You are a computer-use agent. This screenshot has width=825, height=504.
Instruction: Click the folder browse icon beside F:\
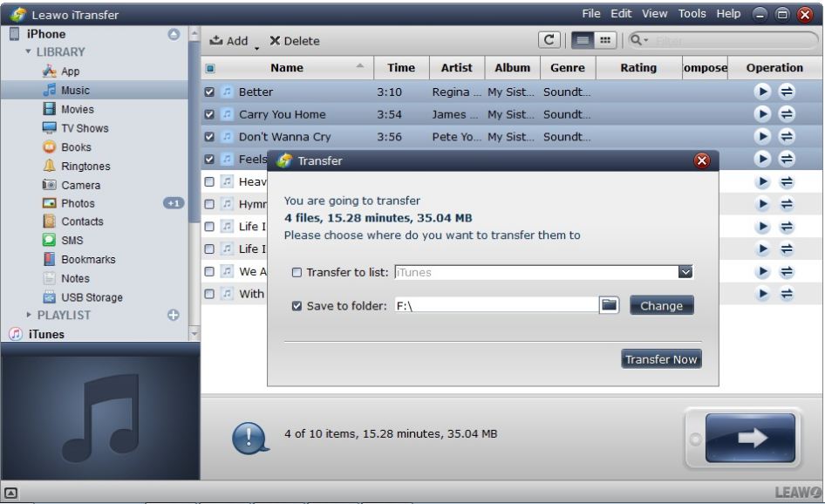(610, 305)
